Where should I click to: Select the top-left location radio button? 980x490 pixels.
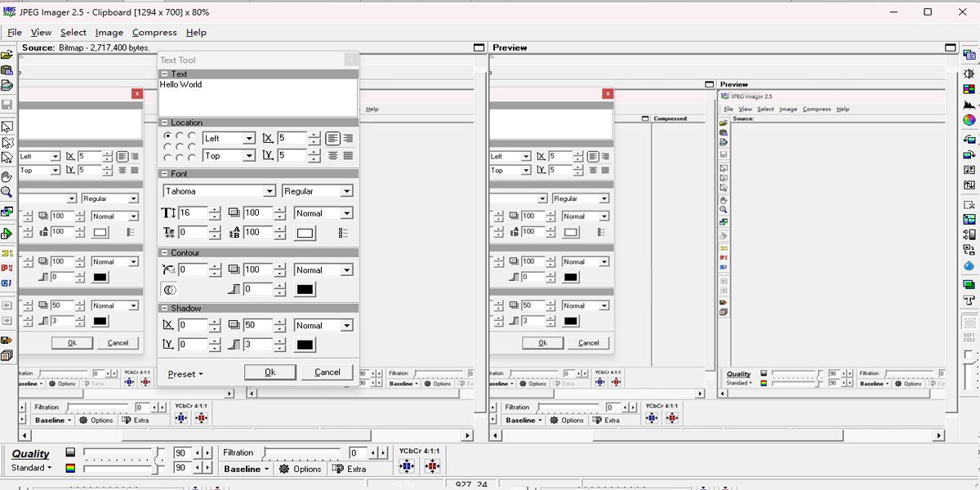[167, 136]
